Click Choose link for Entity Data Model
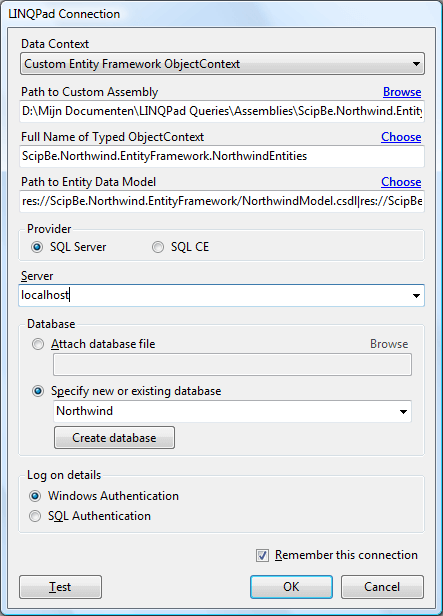This screenshot has width=443, height=616. [x=401, y=182]
